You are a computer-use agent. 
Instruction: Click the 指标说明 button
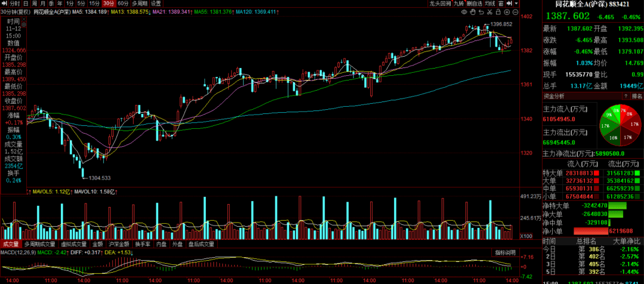tap(504, 253)
